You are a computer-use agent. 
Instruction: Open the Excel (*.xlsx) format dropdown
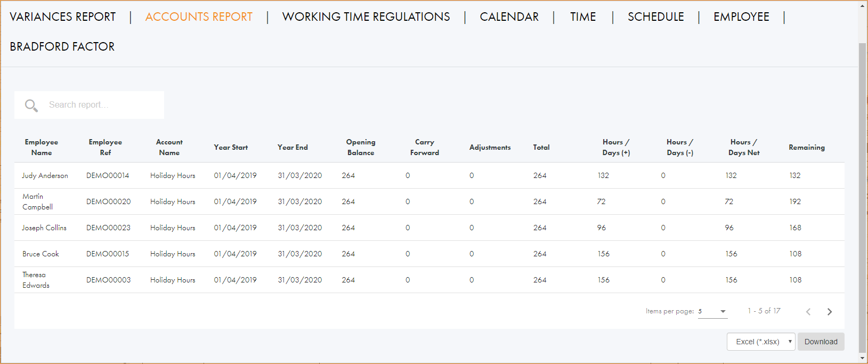[760, 342]
